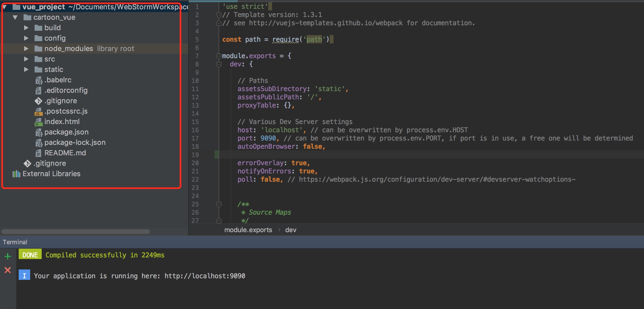Select the index.html file
644x309 pixels.
[62, 121]
